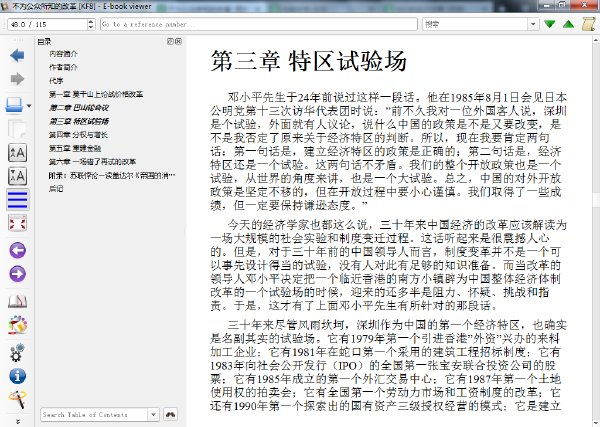
Task: Open the 后记 entry in contents
Action: [x=56, y=189]
